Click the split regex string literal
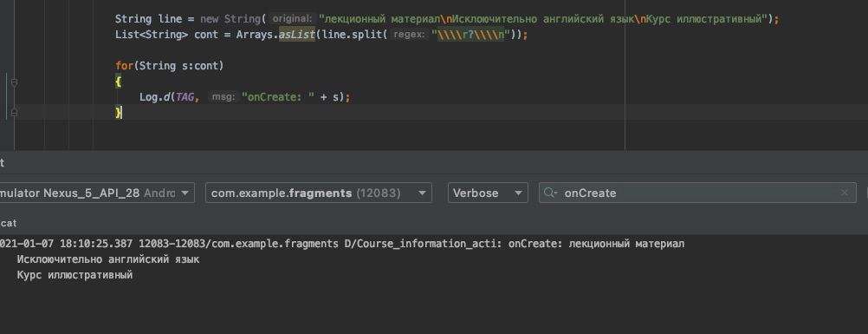This screenshot has width=868, height=334. point(470,35)
